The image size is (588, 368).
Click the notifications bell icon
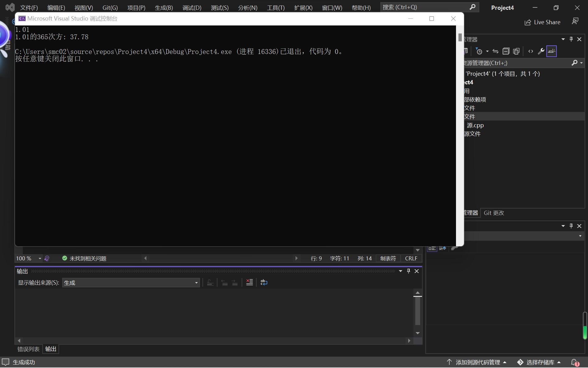click(575, 362)
